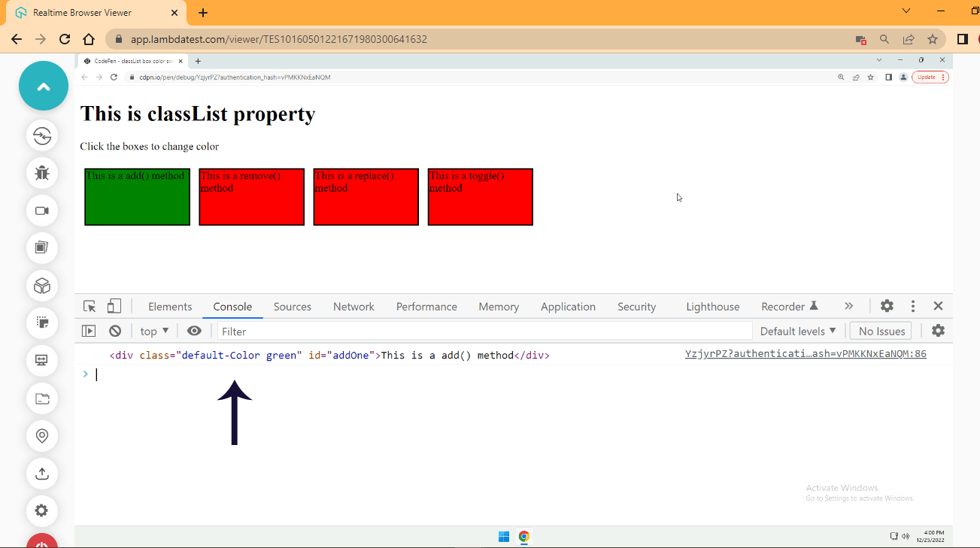The height and width of the screenshot is (548, 980).
Task: Click the No Issues button
Action: click(880, 331)
